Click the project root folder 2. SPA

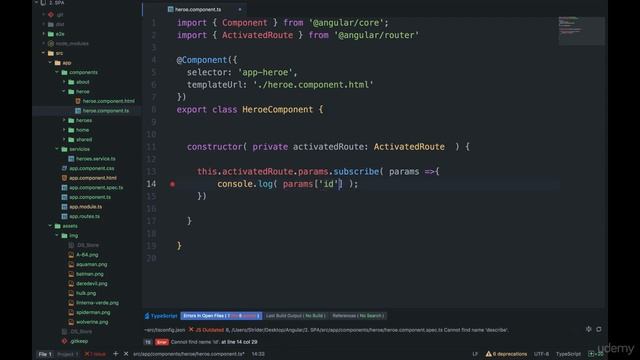56,2
